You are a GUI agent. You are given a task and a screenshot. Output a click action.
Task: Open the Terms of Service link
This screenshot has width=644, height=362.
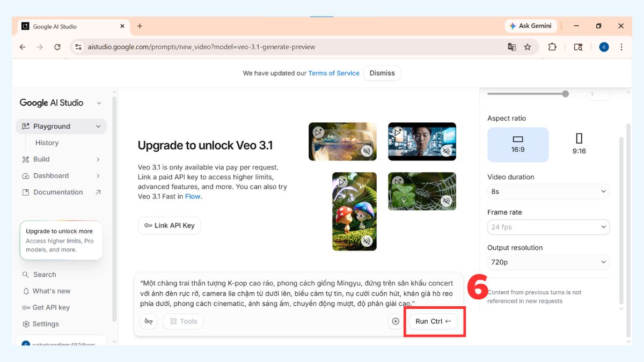(334, 73)
